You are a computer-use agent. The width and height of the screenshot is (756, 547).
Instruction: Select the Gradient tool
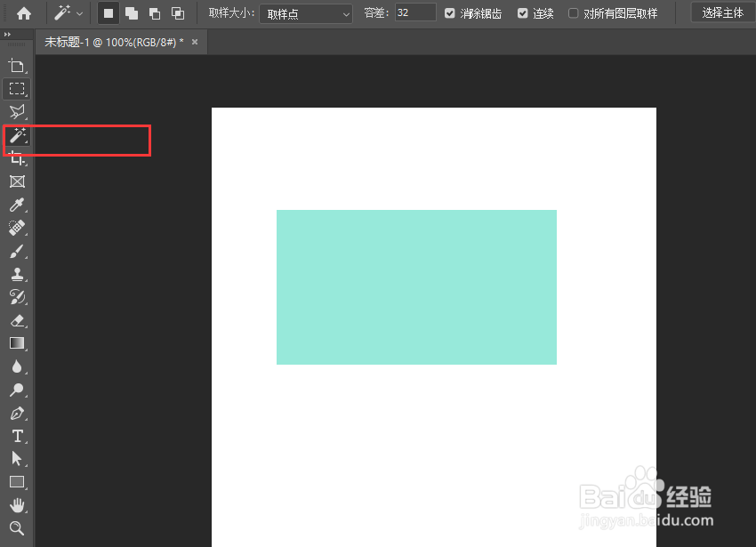point(18,343)
